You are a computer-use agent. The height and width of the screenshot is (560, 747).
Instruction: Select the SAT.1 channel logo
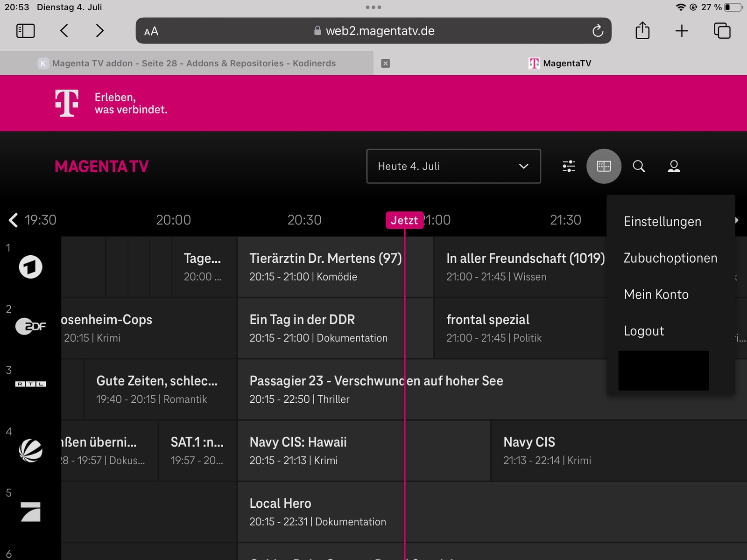point(30,451)
